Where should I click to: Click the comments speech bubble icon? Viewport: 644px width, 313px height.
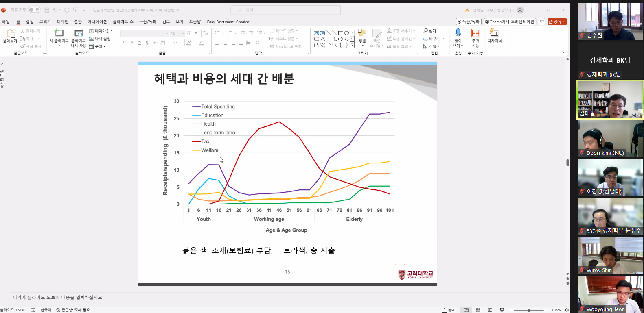(x=542, y=22)
